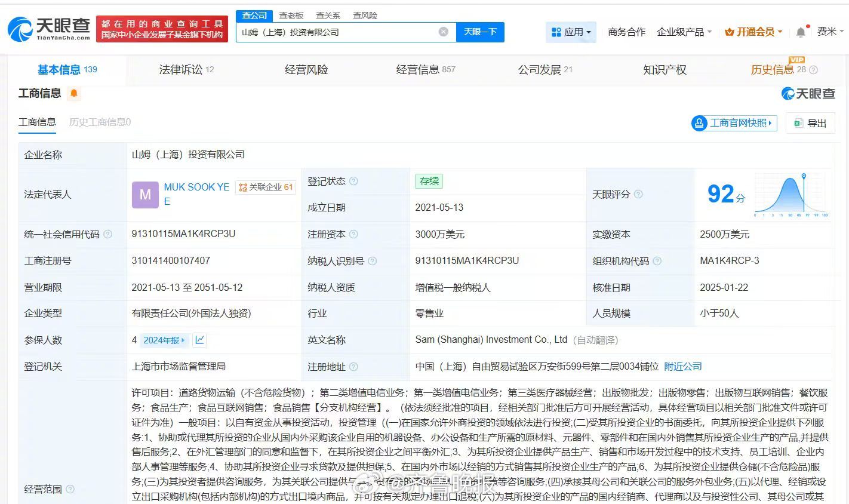Image resolution: width=849 pixels, height=504 pixels.
Task: Click the help icon beside 经营范围
Action: pyautogui.click(x=70, y=489)
